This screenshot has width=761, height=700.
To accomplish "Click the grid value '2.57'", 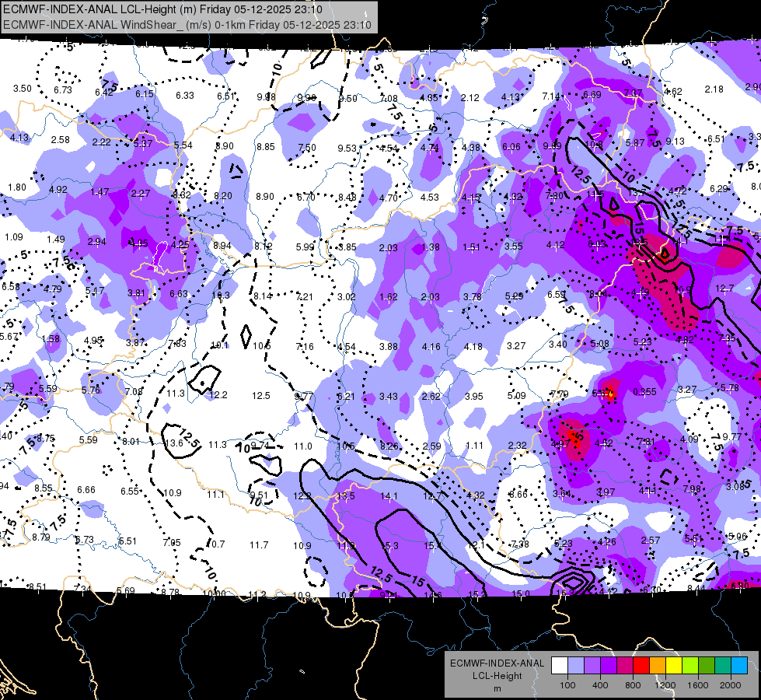I will coord(651,541).
